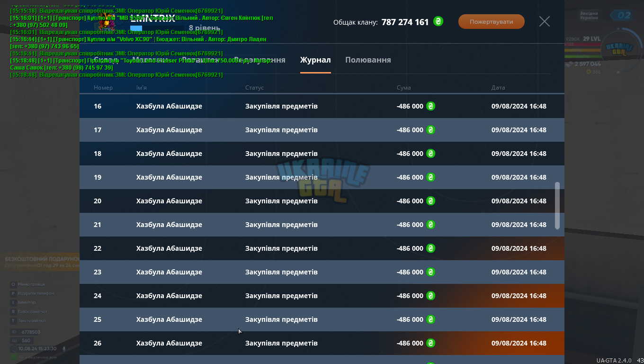This screenshot has height=364, width=644.
Task: Click the Дата column header
Action: (498, 88)
